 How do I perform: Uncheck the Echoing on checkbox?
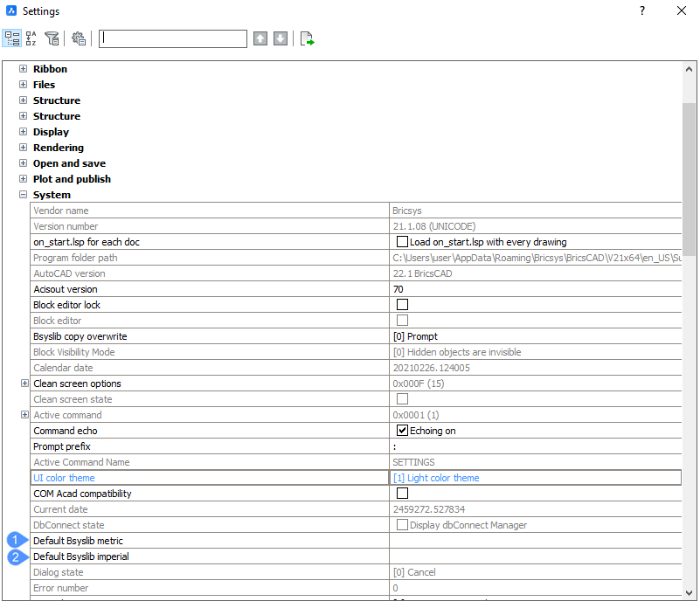[402, 431]
